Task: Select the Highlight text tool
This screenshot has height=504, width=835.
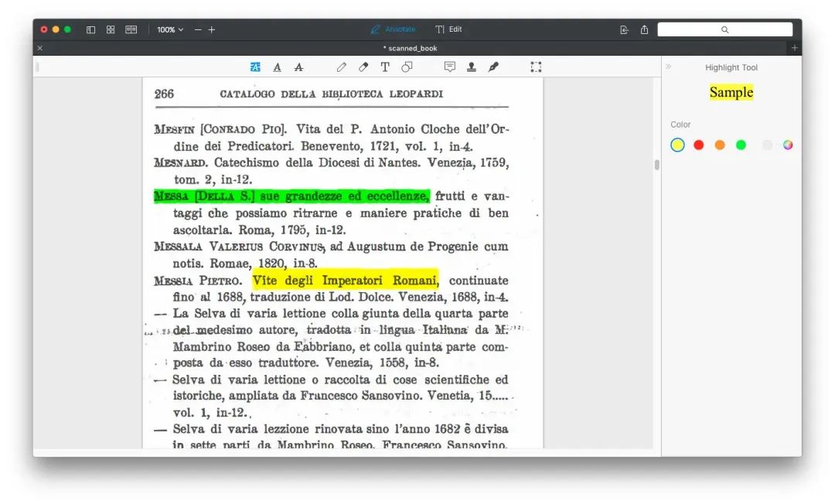Action: [x=255, y=67]
